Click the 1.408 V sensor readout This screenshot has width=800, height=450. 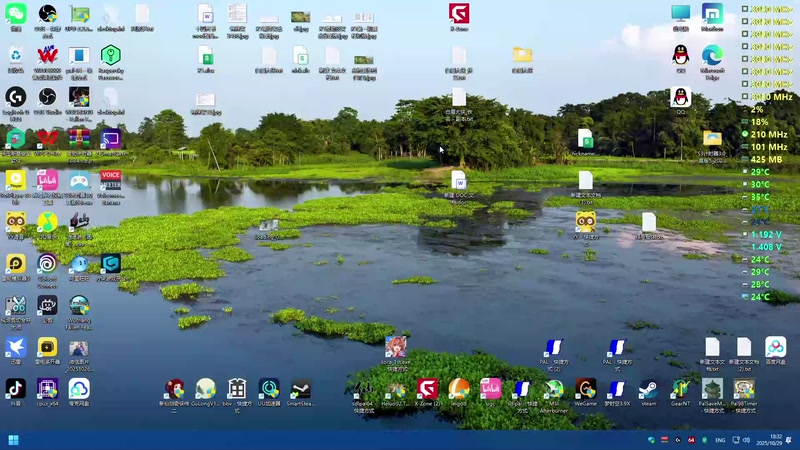click(x=766, y=247)
